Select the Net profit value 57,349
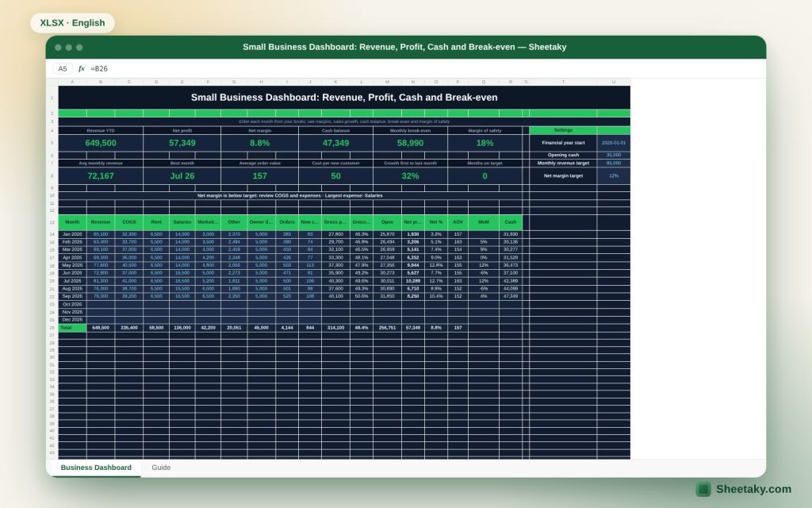 (x=182, y=143)
